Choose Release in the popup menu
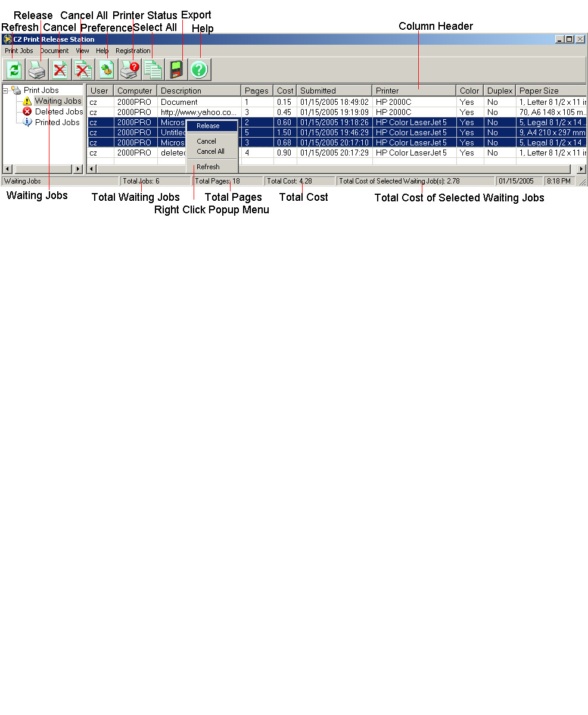588x715 pixels. (212, 126)
